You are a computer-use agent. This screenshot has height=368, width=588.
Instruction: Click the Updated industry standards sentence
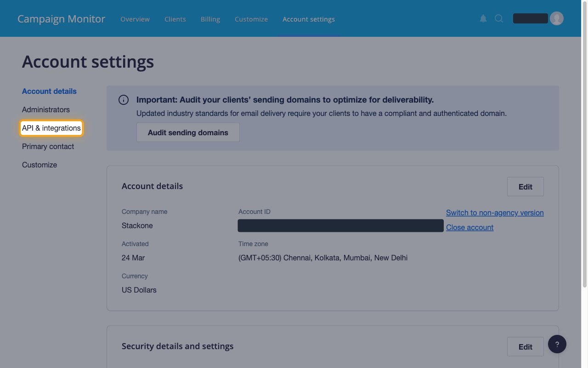click(322, 113)
